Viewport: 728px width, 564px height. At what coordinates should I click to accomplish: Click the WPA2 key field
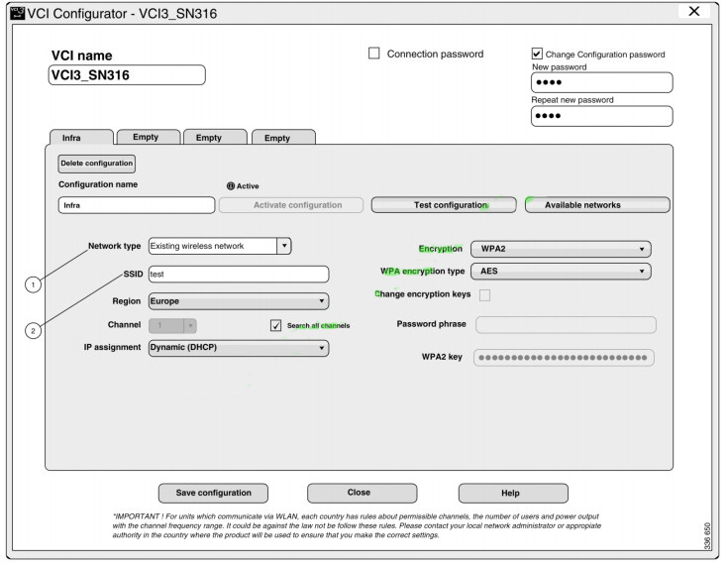coord(564,358)
